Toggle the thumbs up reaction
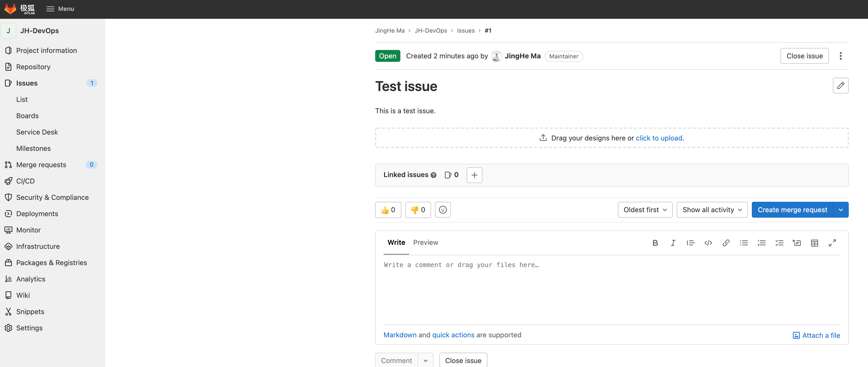The width and height of the screenshot is (868, 367). [388, 210]
